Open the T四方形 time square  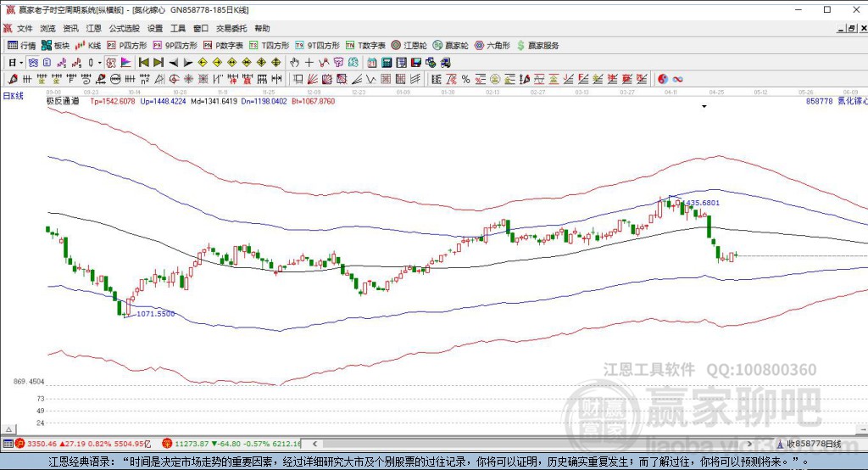point(269,46)
